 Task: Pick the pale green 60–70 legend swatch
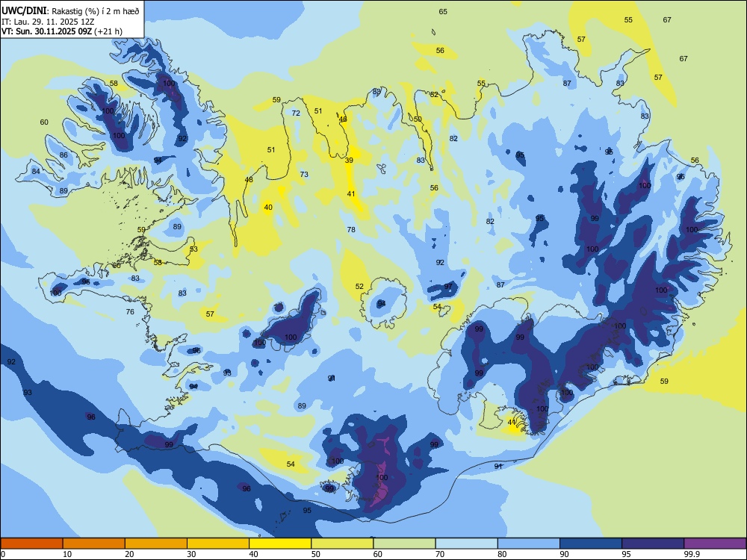click(x=404, y=544)
